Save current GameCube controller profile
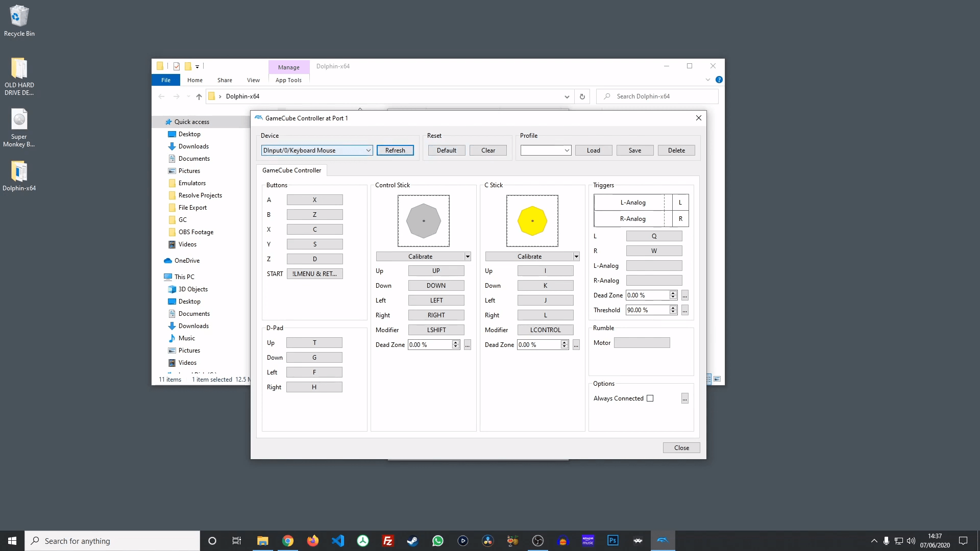Screen dimensions: 980x551 pos(635,150)
